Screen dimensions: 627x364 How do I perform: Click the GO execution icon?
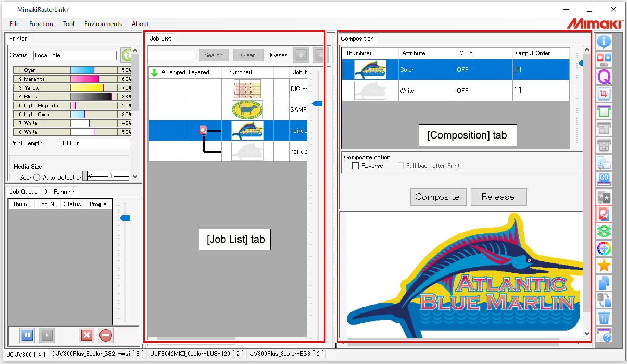pos(604,180)
